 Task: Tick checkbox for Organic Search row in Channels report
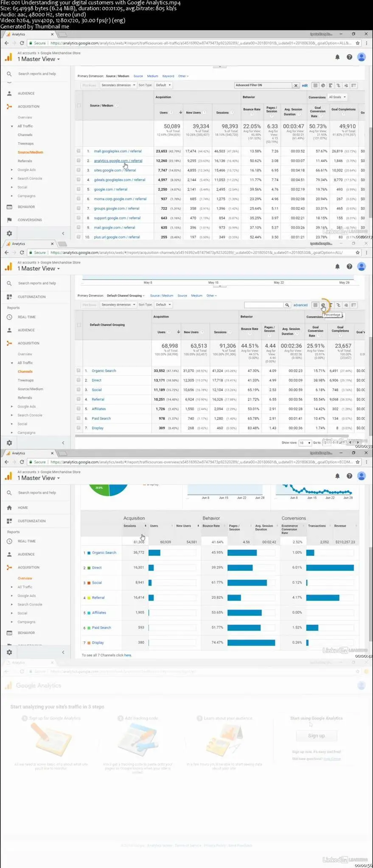tap(79, 370)
